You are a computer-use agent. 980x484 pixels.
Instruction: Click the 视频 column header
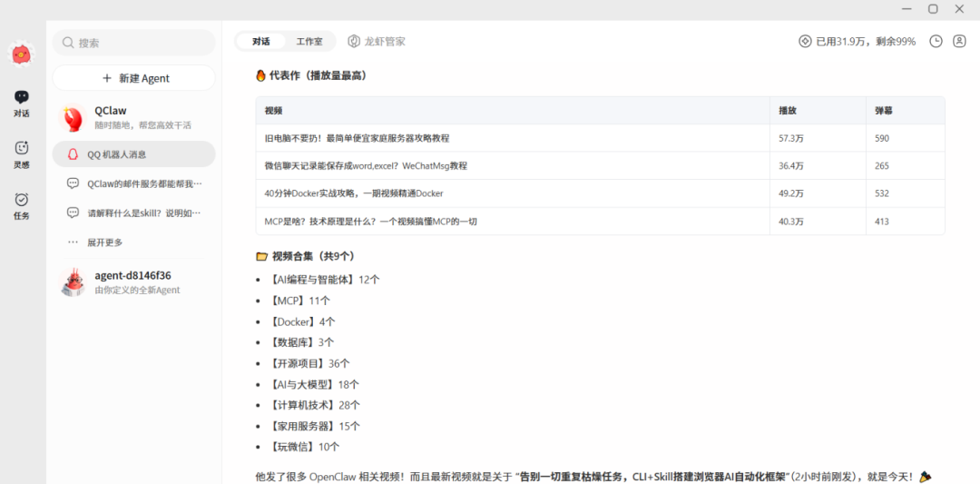[273, 111]
